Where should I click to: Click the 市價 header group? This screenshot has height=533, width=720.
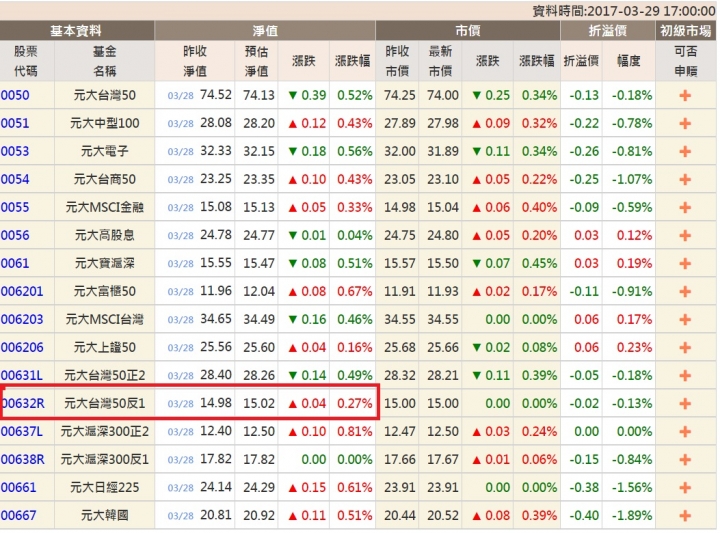[468, 31]
